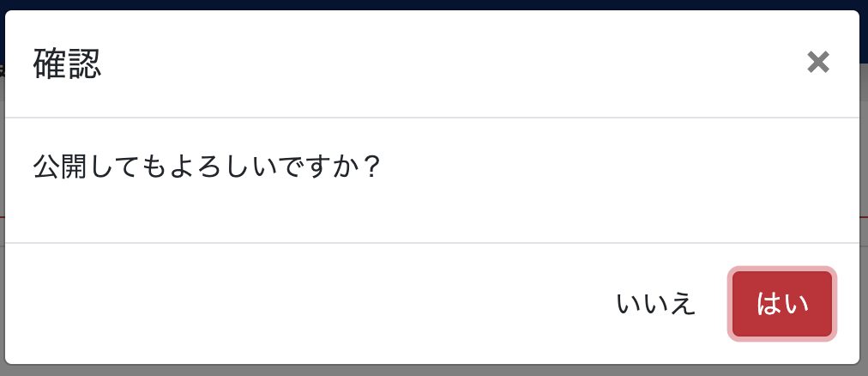Decline publishing by clicking いいえ
This screenshot has height=376, width=868.
[x=655, y=303]
